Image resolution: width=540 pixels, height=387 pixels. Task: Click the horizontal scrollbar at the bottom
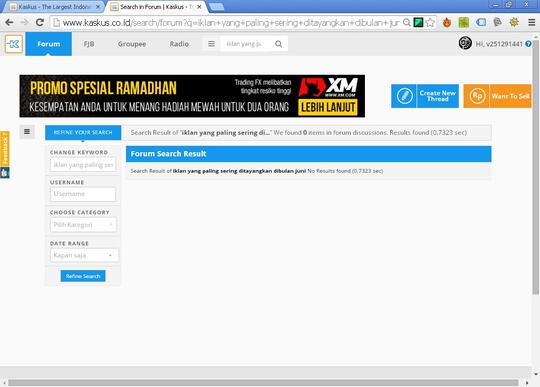click(263, 383)
